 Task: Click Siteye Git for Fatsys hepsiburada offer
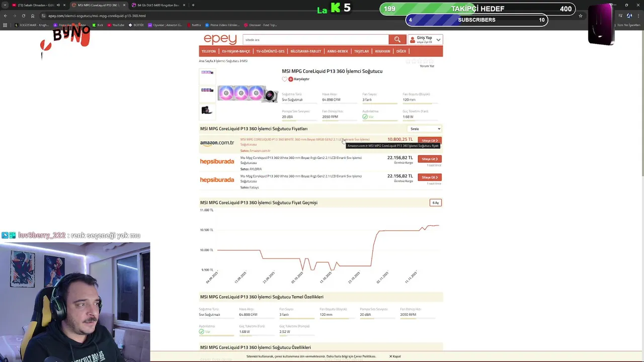430,177
